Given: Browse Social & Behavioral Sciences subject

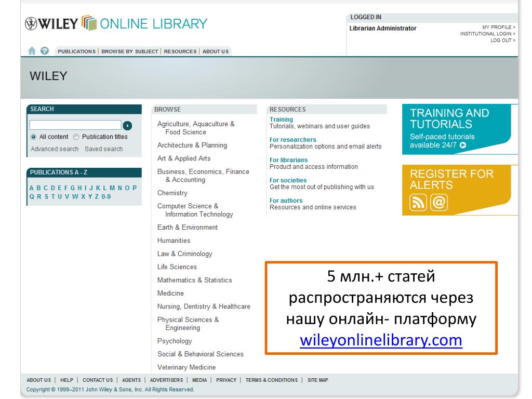Looking at the screenshot, I should (200, 354).
